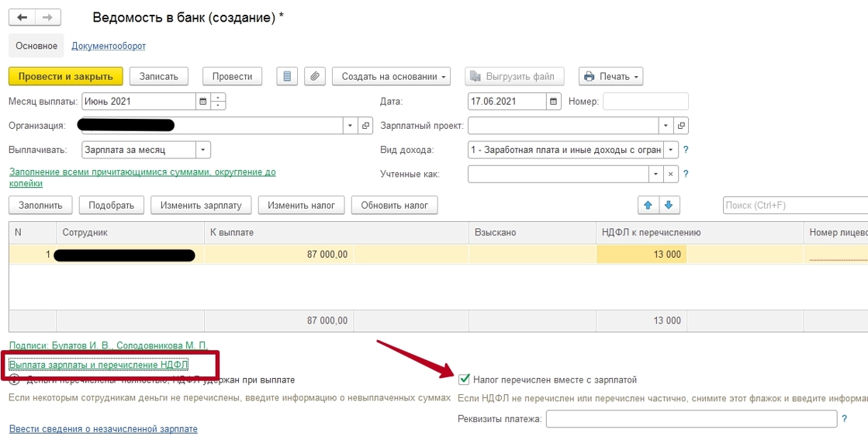868x447 pixels.
Task: Open calendar icon in Дата field
Action: [x=553, y=102]
